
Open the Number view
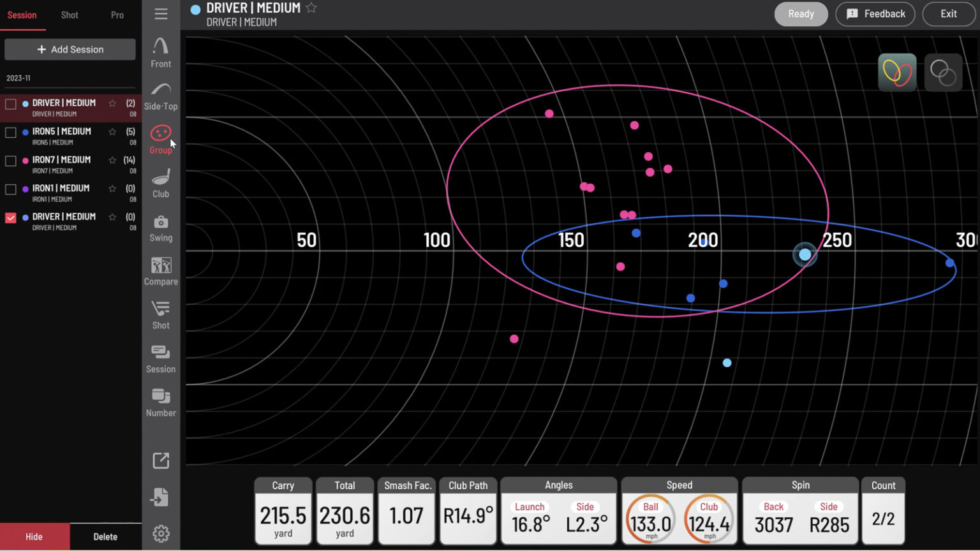pyautogui.click(x=161, y=402)
